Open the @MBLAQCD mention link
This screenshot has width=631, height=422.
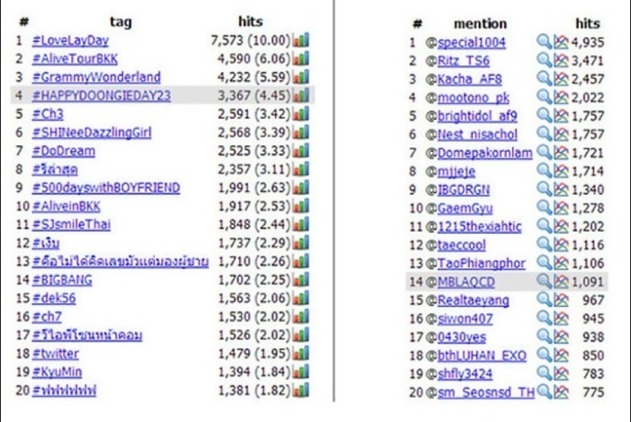[466, 282]
